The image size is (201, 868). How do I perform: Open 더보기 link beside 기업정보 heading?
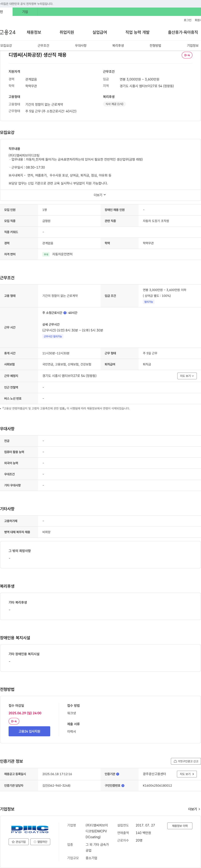[x=194, y=809]
